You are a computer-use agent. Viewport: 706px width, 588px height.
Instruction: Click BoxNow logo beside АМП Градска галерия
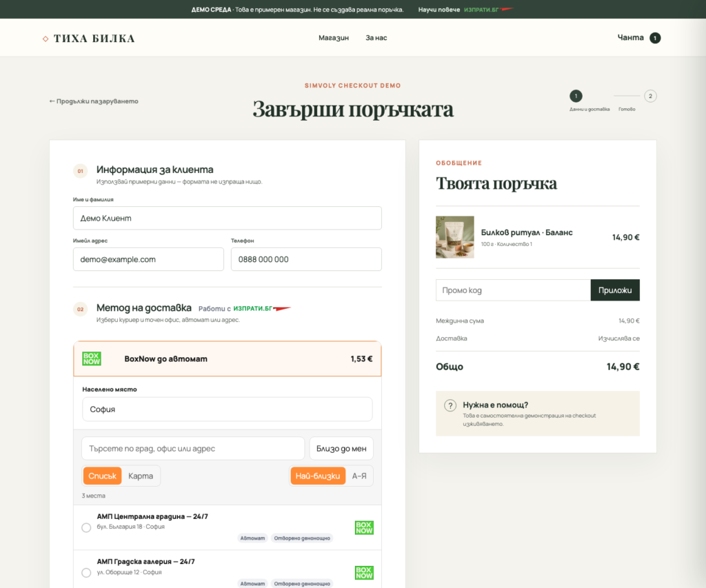pos(364,573)
